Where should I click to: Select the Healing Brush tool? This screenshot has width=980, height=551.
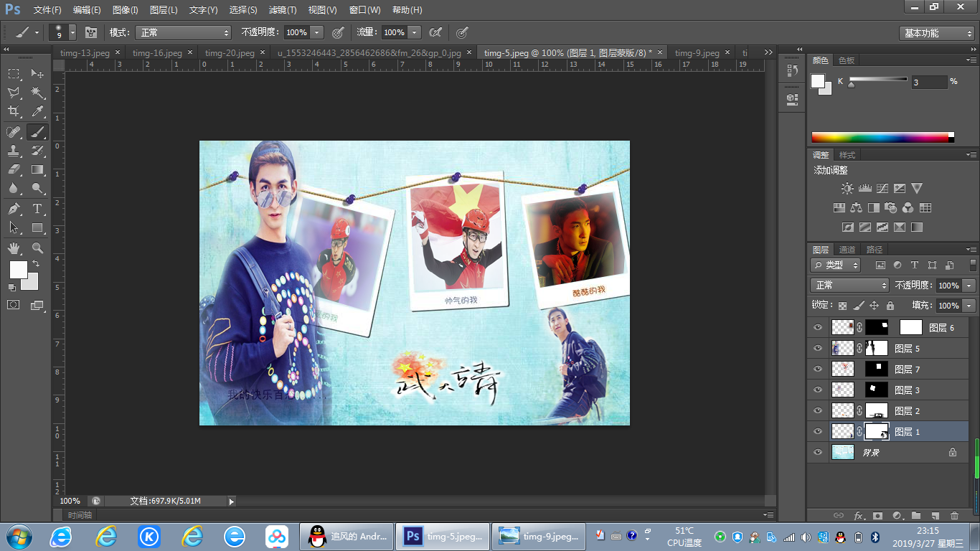[x=14, y=132]
